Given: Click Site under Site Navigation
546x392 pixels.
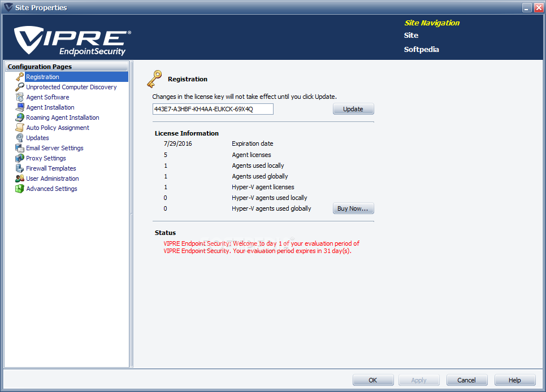Looking at the screenshot, I should 411,35.
